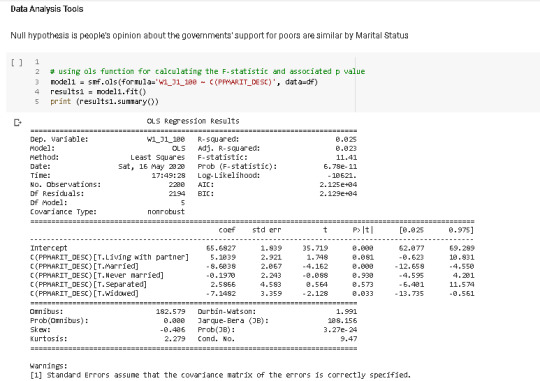The image size is (540, 381).
Task: Place cursor in 'results1 = model1.fit()' line
Action: tap(98, 92)
